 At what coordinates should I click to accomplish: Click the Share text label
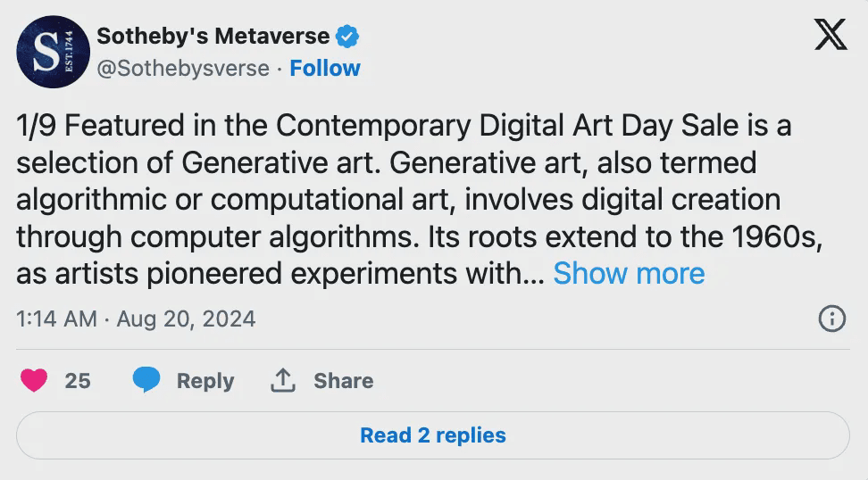[x=343, y=381]
